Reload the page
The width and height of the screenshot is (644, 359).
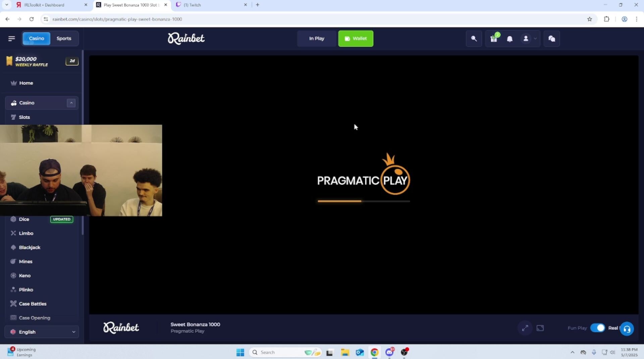pos(32,19)
